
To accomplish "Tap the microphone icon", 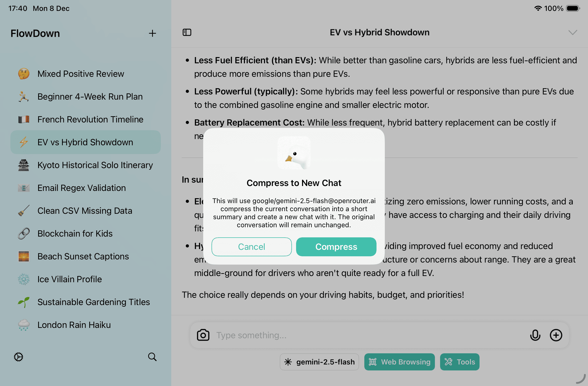I will pyautogui.click(x=535, y=335).
